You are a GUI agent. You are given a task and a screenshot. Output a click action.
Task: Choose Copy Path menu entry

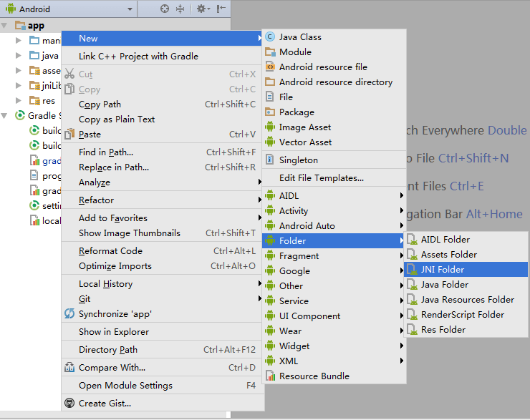163,104
